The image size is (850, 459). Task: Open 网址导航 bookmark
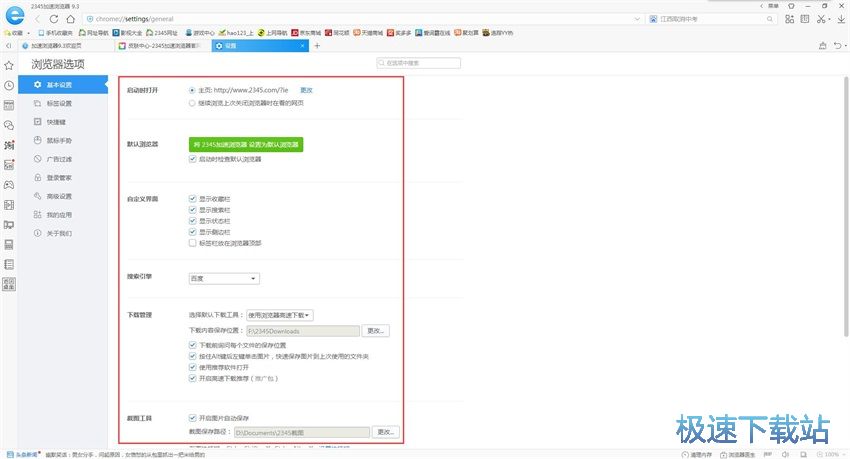tap(94, 33)
